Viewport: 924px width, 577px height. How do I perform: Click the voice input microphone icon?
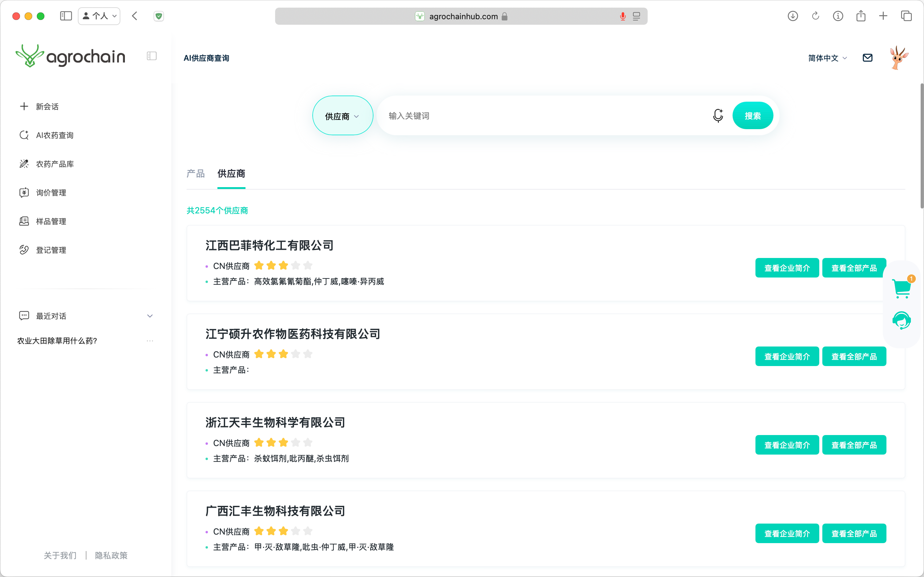[x=718, y=115]
